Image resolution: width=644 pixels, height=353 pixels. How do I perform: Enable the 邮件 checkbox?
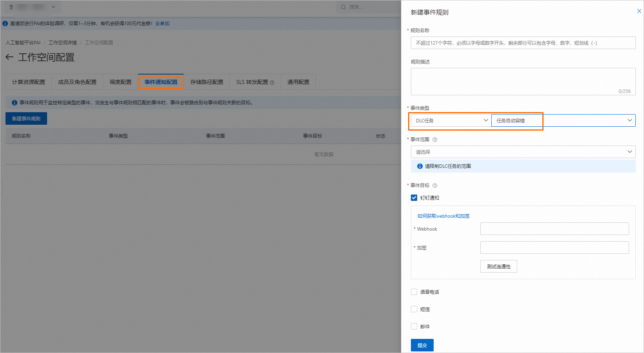[414, 326]
